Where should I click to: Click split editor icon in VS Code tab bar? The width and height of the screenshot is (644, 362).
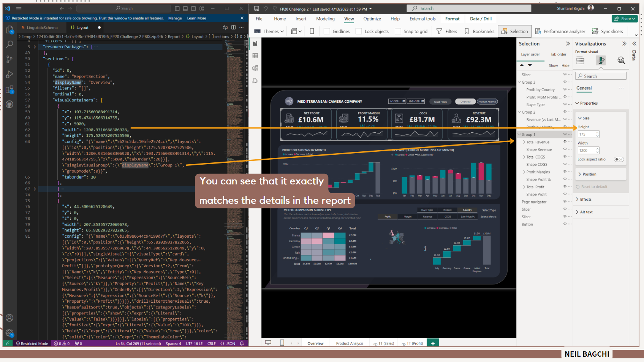click(233, 27)
